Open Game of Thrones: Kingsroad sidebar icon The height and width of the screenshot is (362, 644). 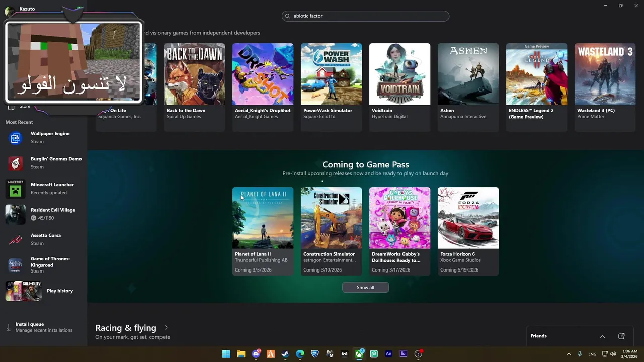click(x=16, y=265)
